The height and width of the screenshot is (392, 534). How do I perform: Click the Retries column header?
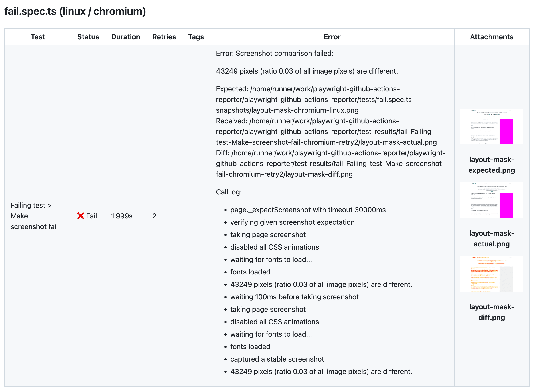[x=164, y=37]
